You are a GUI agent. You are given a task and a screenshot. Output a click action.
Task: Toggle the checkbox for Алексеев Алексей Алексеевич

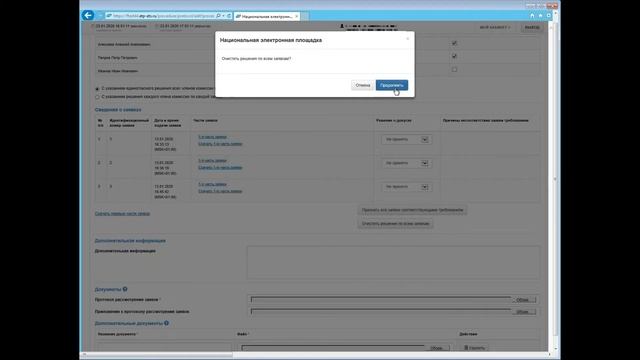[x=454, y=43]
